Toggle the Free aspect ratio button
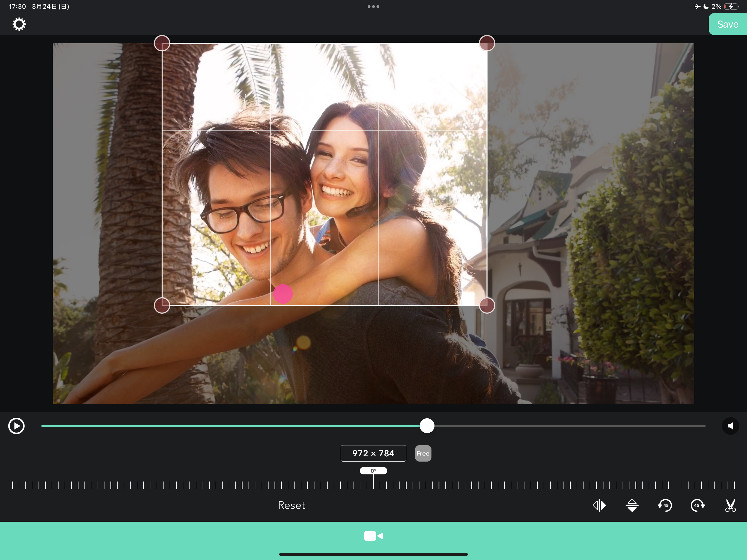 [423, 453]
